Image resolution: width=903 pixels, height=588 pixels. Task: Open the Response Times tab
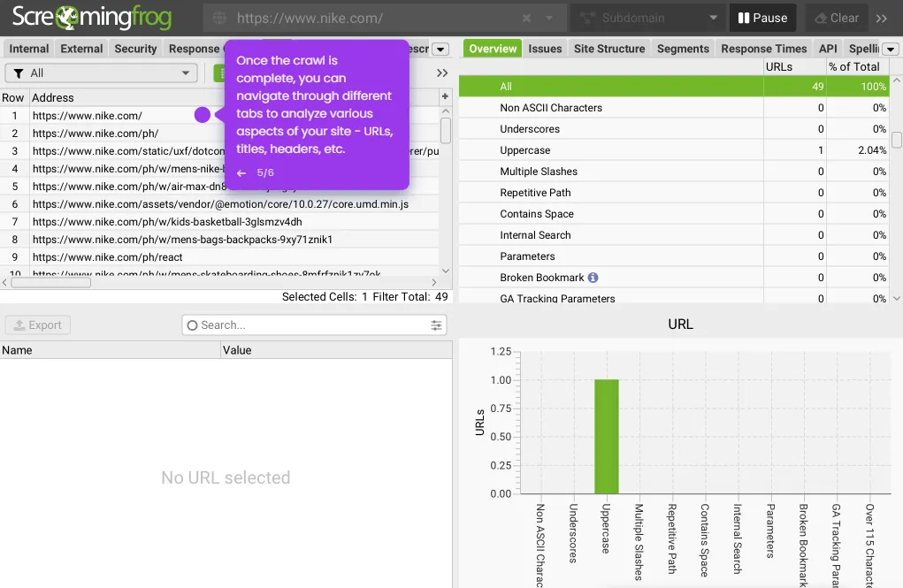tap(763, 49)
